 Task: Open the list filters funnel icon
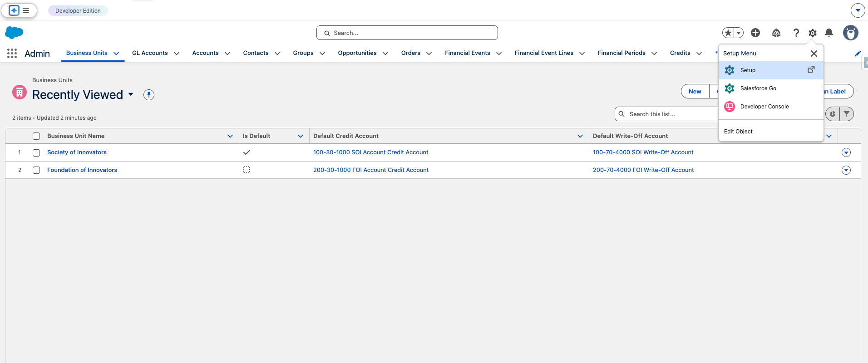click(x=847, y=114)
